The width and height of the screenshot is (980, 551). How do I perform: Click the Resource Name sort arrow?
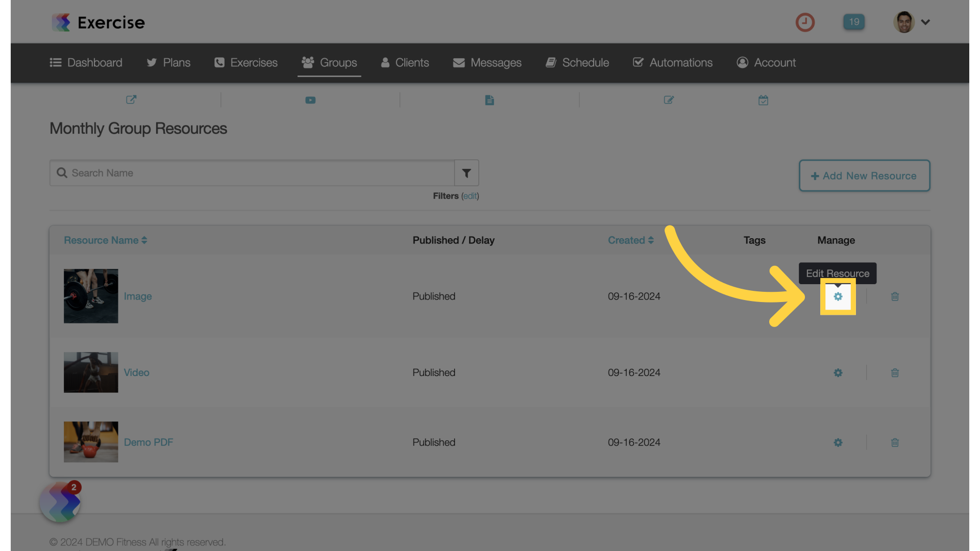tap(145, 240)
